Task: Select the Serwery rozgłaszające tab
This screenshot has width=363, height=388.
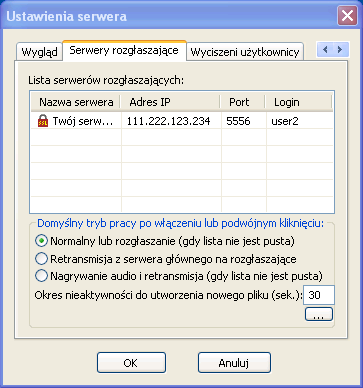Action: click(124, 50)
